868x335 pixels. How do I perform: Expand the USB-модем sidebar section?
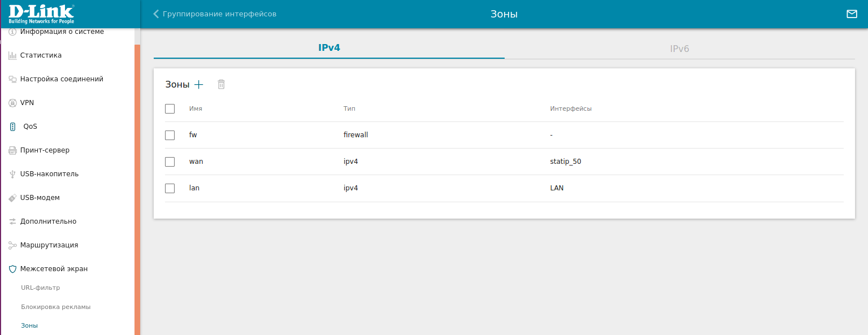coord(40,198)
